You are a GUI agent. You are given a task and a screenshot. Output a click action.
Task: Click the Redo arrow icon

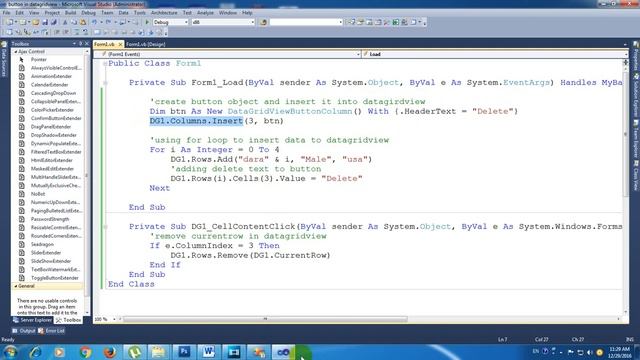click(x=108, y=22)
